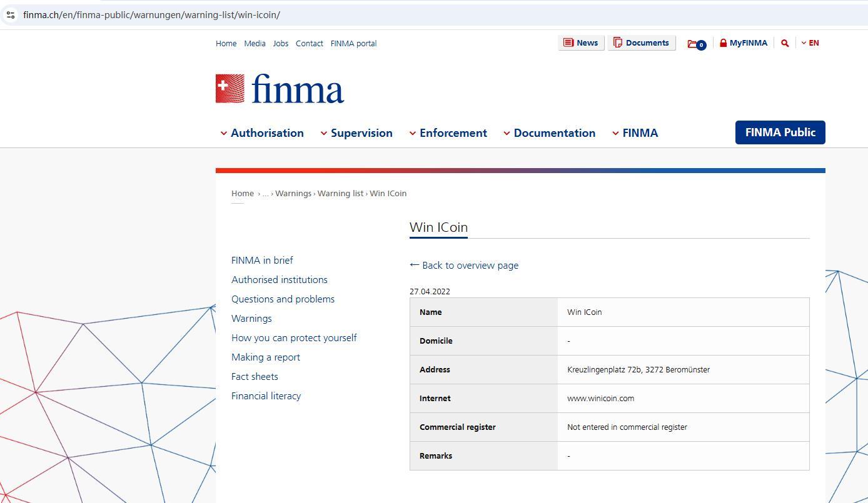Viewport: 868px width, 503px height.
Task: Click the browser address bar URL
Action: coord(151,14)
